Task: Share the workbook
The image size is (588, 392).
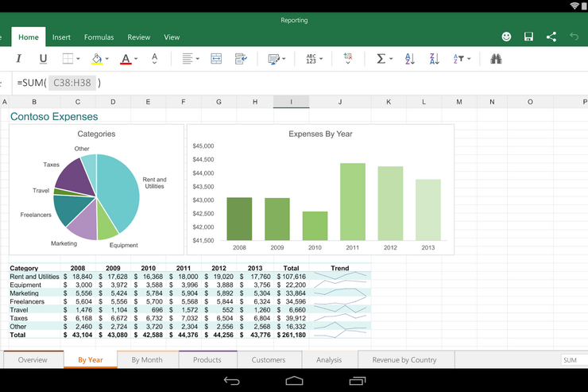Action: pos(551,37)
